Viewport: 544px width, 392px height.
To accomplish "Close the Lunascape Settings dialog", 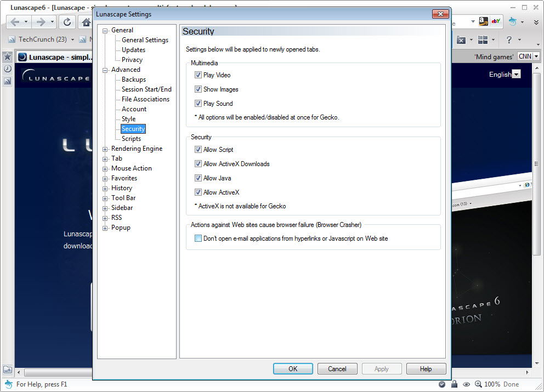I will 440,14.
